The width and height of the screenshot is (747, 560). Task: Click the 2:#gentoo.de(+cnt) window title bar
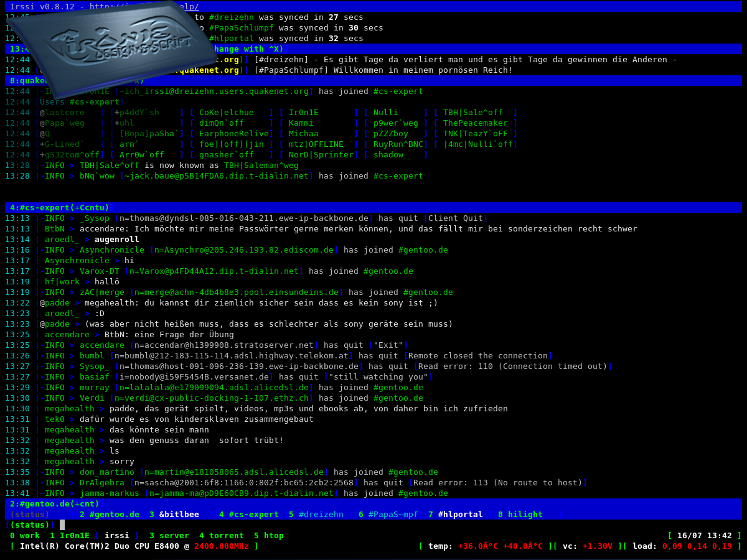point(374,504)
